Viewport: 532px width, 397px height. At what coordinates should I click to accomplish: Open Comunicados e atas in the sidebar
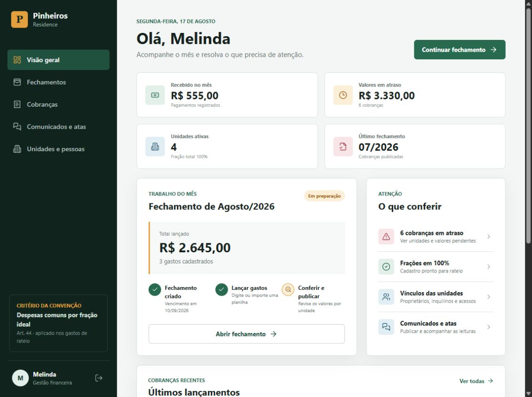(58, 126)
